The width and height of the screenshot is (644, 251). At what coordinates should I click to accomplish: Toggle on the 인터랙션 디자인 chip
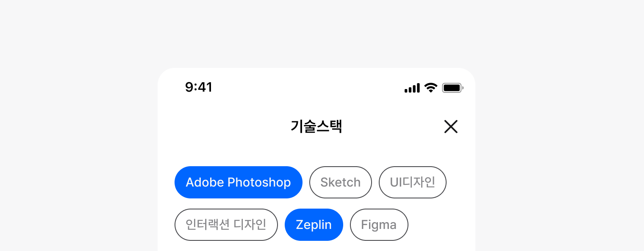tap(226, 225)
